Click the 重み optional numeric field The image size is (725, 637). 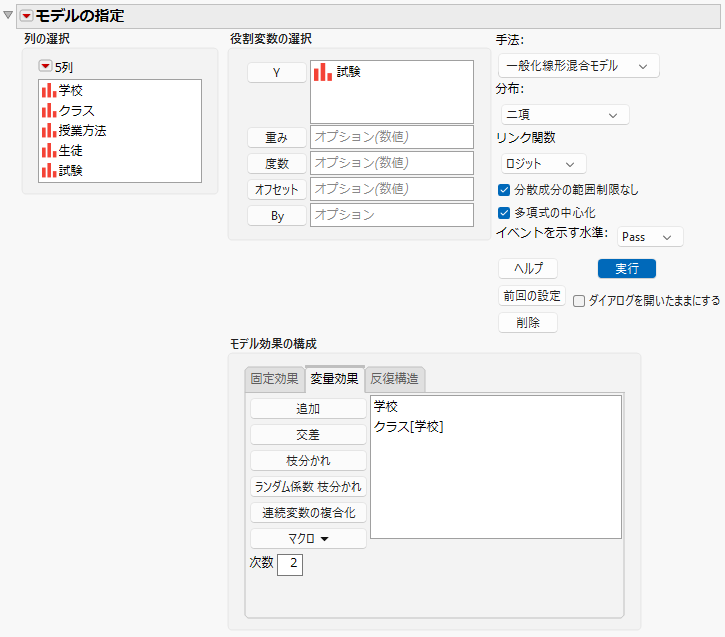[x=392, y=137]
